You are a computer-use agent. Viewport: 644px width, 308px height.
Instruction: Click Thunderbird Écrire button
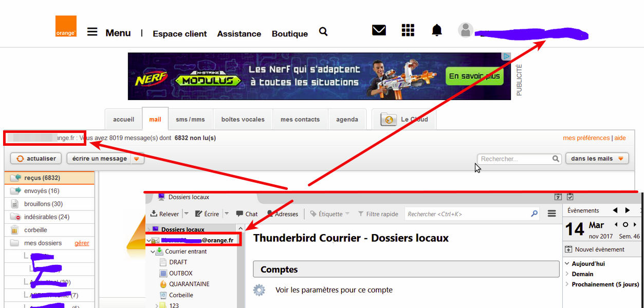pyautogui.click(x=207, y=214)
